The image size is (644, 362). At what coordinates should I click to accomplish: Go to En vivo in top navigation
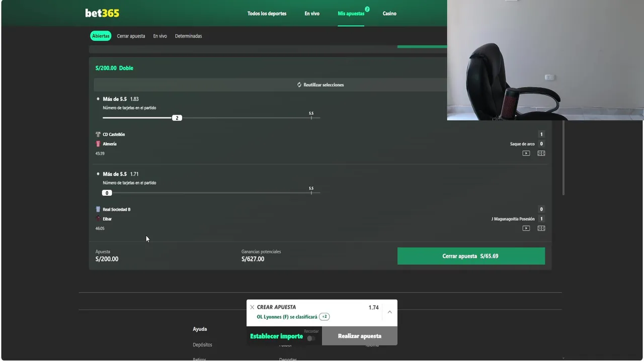point(312,14)
